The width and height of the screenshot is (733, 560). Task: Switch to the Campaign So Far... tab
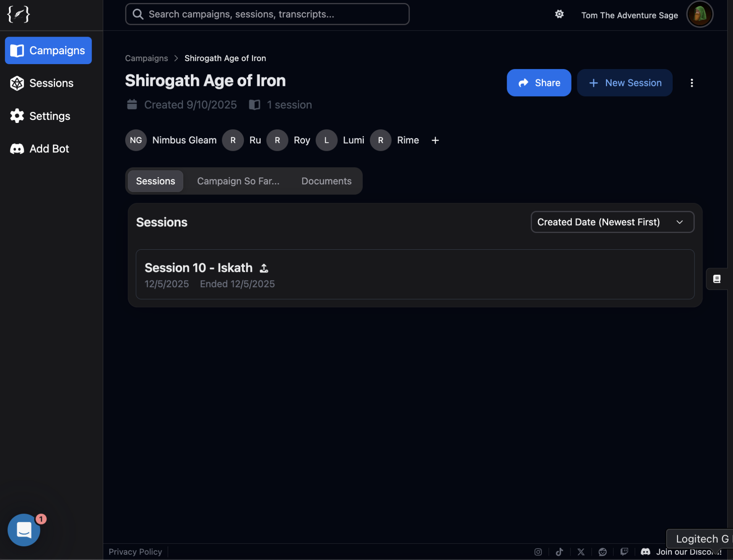(x=238, y=181)
